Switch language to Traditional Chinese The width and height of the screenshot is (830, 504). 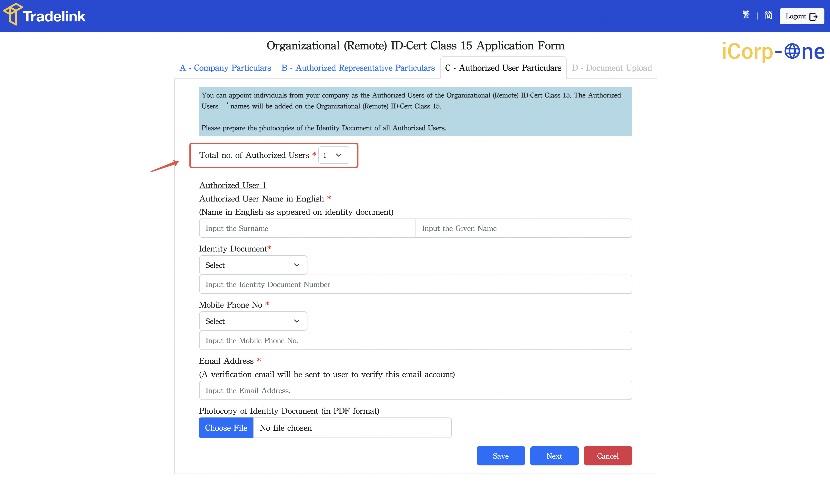click(746, 15)
